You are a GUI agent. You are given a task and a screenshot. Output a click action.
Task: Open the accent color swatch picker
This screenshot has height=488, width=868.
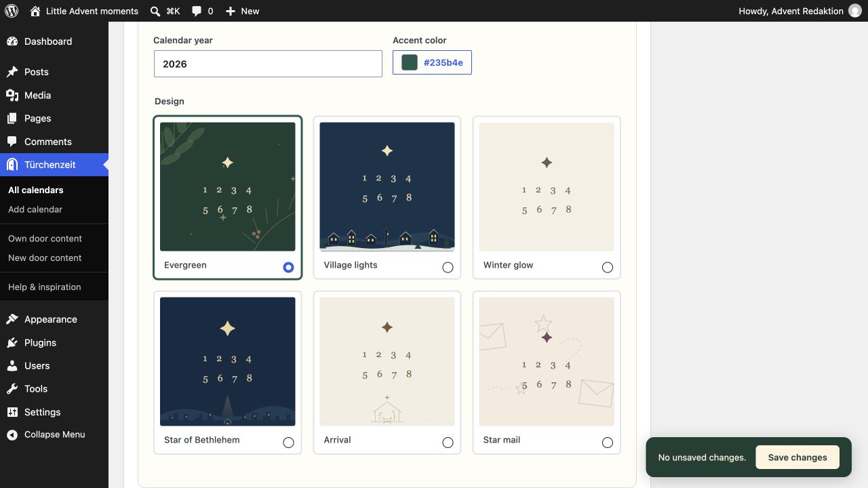[x=410, y=62]
